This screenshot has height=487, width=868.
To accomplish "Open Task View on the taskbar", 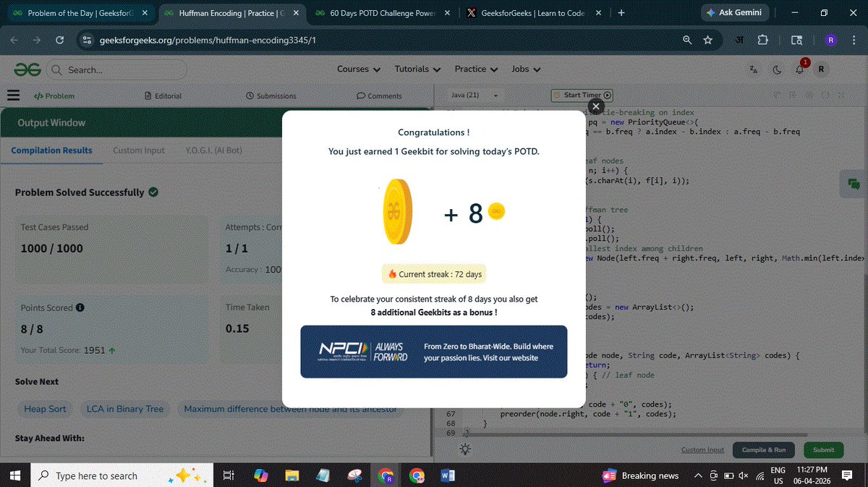I will pos(228,475).
